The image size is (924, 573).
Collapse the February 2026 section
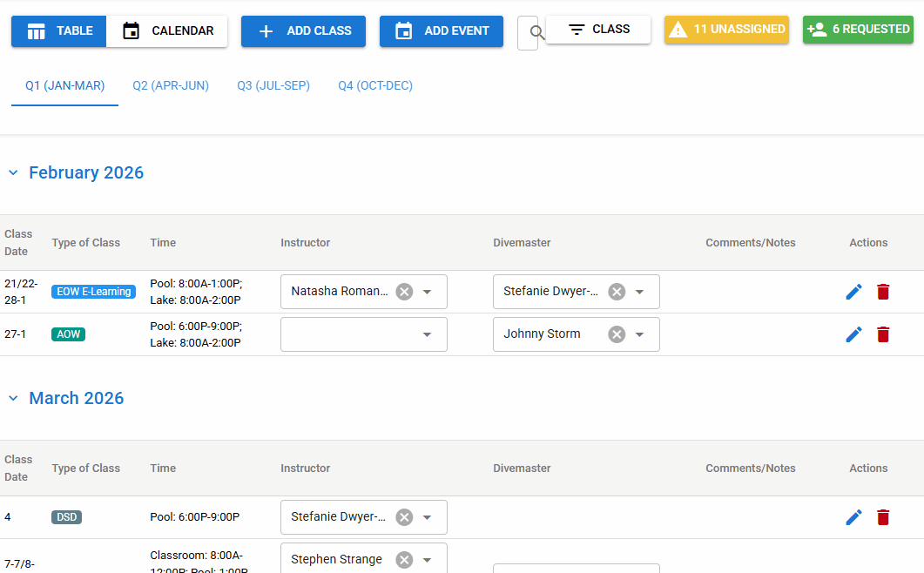[14, 172]
